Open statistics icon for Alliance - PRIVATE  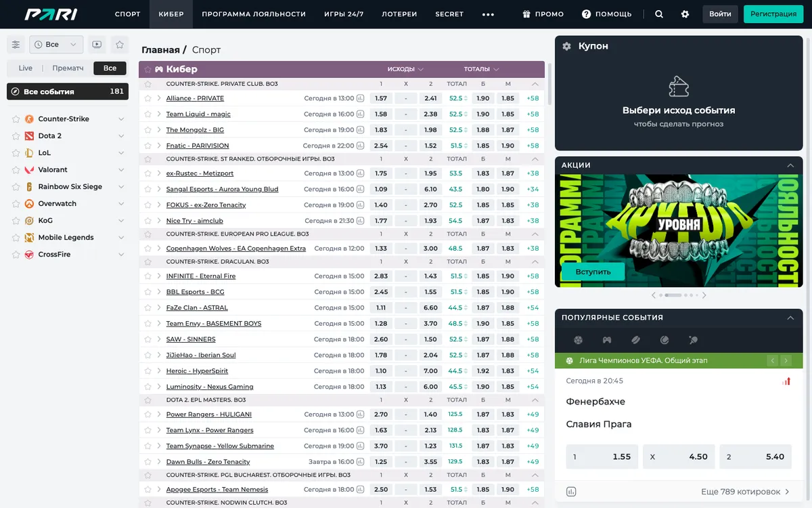click(x=361, y=98)
